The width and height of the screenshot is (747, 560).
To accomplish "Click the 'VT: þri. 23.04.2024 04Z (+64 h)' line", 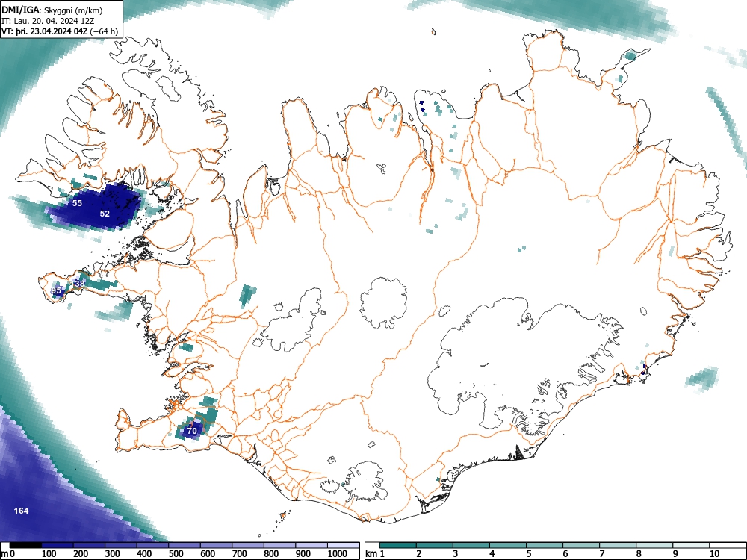I will coord(60,32).
